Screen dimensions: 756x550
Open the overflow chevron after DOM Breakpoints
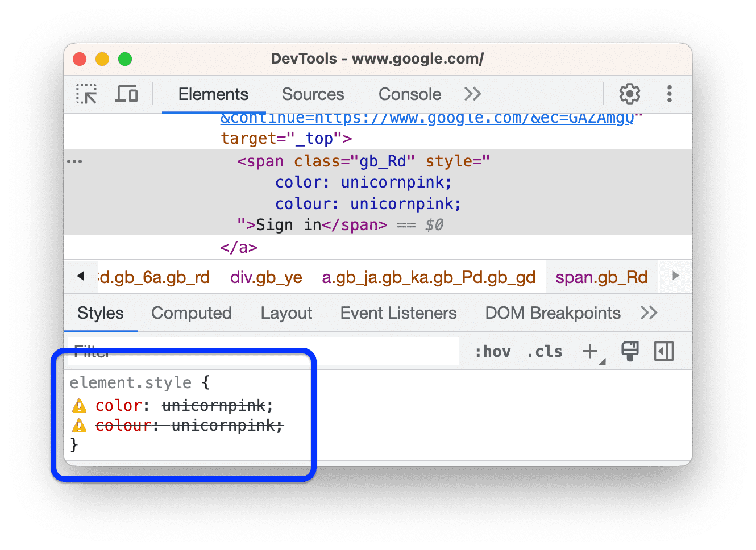click(649, 312)
